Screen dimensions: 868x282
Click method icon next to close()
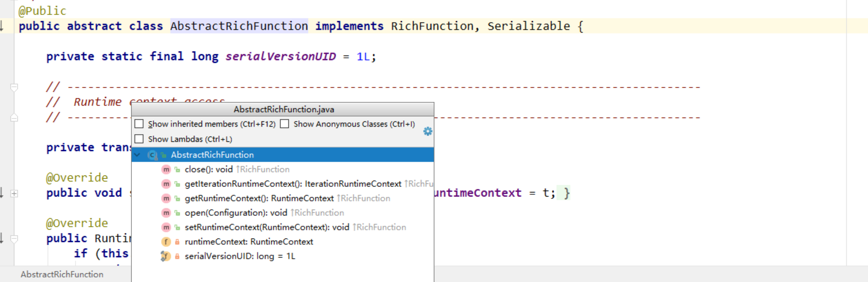(166, 169)
